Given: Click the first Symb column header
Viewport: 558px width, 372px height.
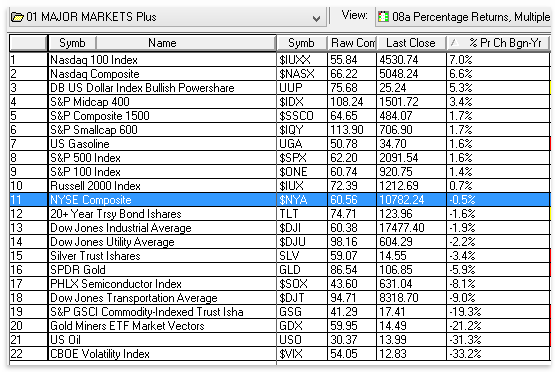Looking at the screenshot, I should (x=72, y=43).
